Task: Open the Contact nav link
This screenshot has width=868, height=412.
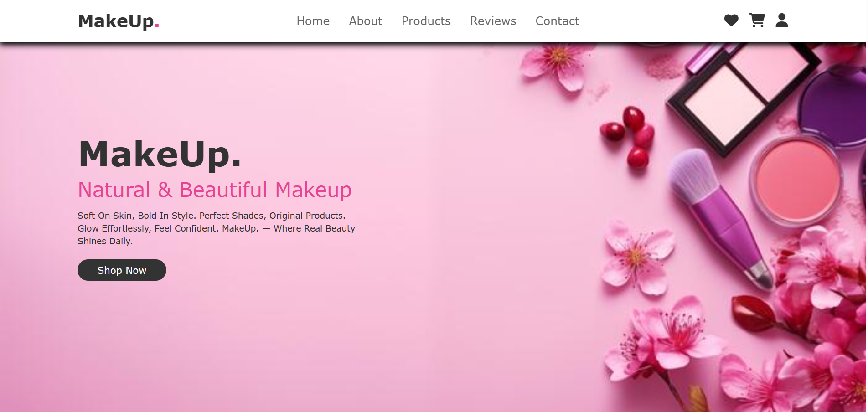Action: pos(557,21)
